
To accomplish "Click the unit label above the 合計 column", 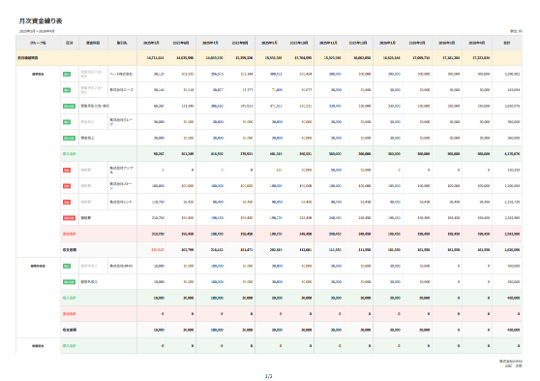I will [516, 31].
